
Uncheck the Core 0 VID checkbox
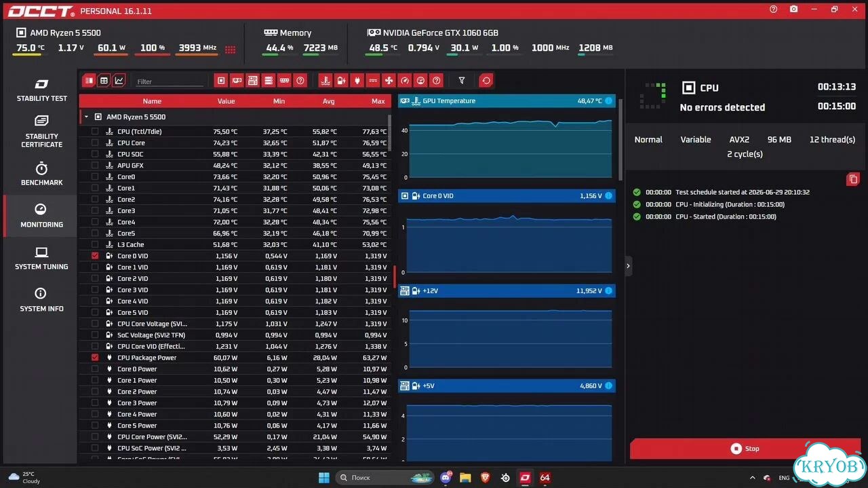click(x=95, y=256)
